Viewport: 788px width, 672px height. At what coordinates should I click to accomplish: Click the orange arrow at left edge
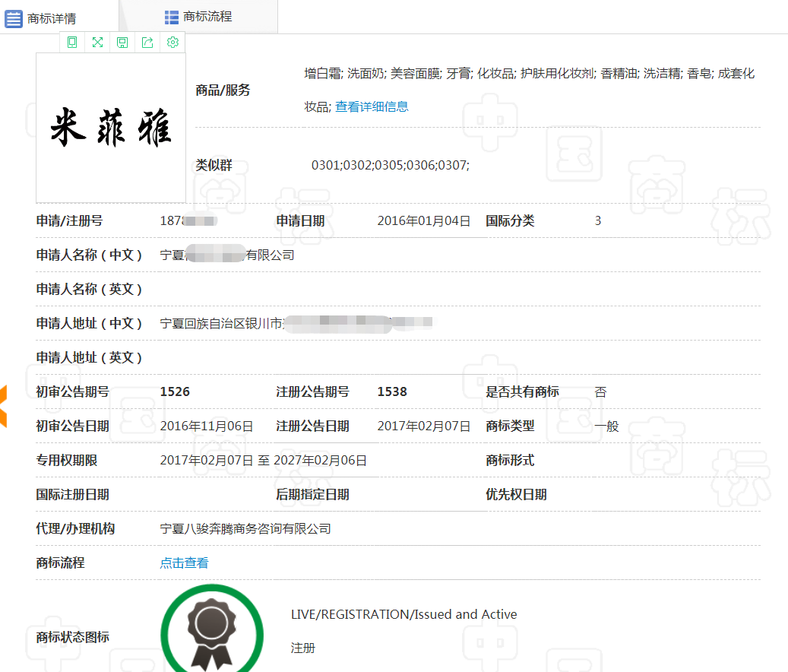tap(2, 405)
